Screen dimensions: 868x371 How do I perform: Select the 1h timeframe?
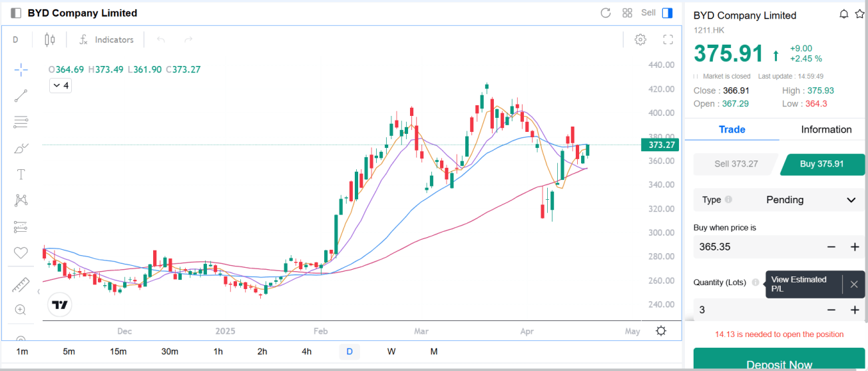coord(218,352)
